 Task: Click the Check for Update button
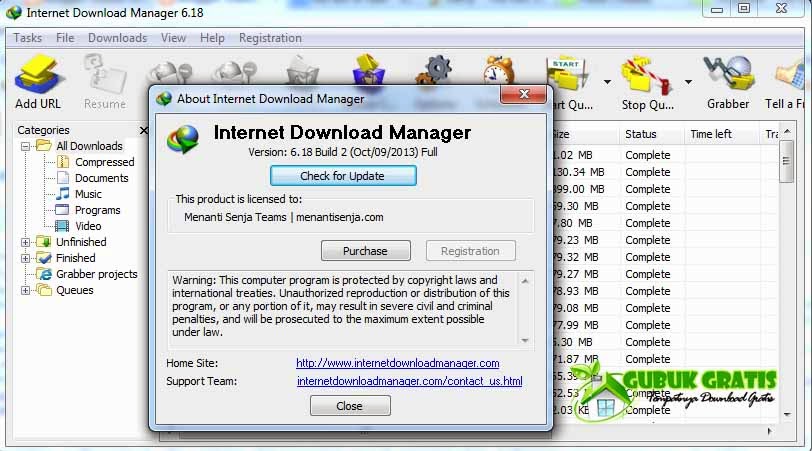pyautogui.click(x=343, y=176)
